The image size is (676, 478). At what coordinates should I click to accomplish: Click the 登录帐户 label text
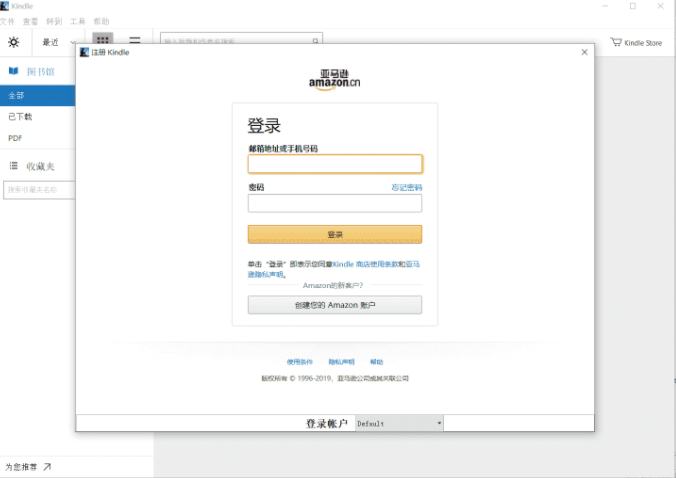(327, 424)
